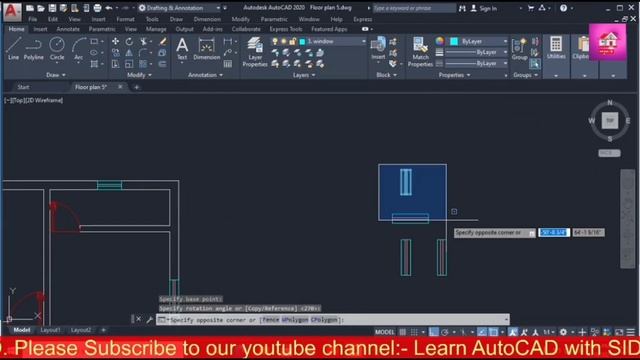
Task: Open the Dimension menu
Action: [207, 19]
